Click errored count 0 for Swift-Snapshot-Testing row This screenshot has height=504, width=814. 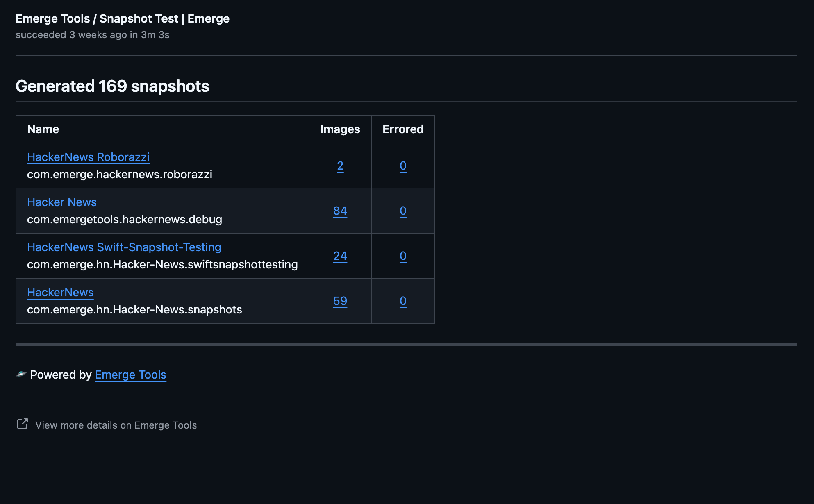point(402,256)
